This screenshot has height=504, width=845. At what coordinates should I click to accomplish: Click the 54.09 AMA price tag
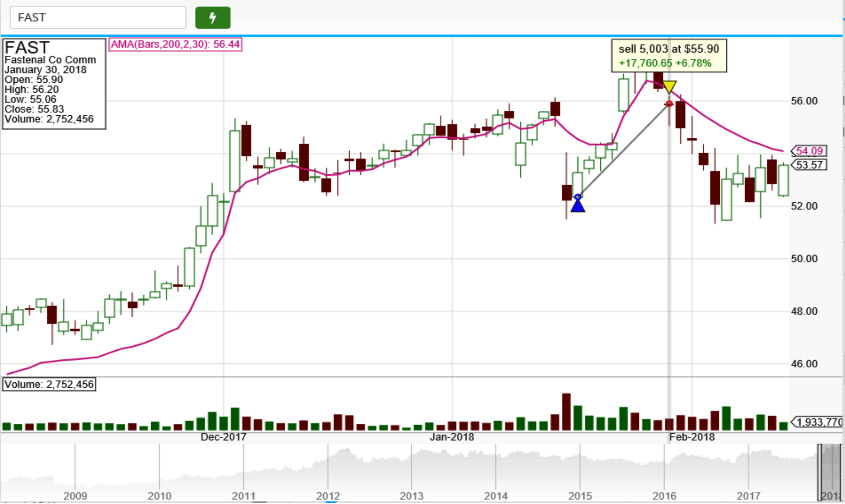tap(809, 151)
